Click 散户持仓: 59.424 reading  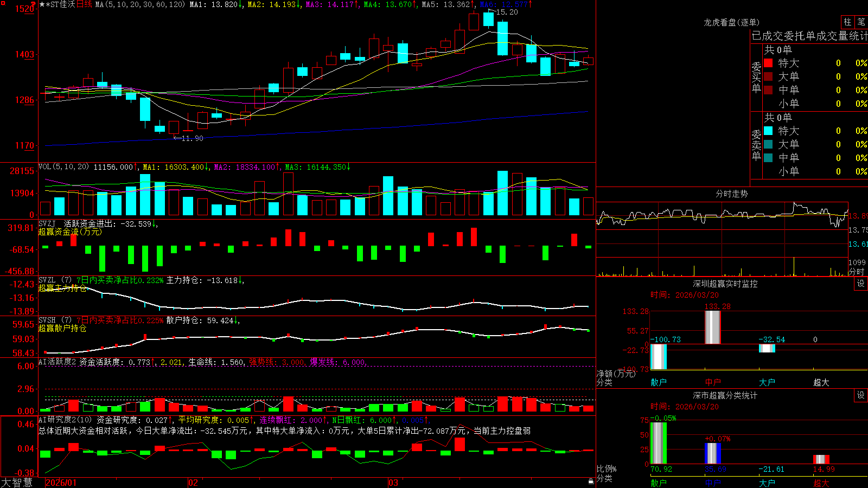tap(203, 320)
